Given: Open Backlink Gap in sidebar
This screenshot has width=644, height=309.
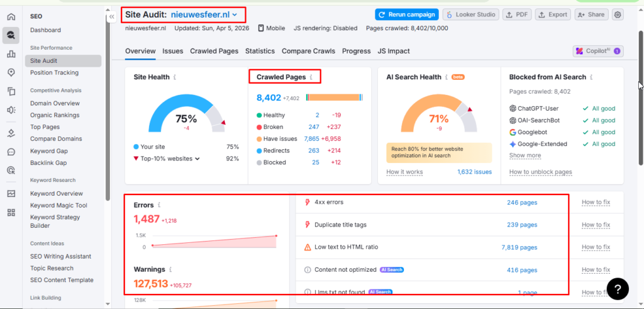Looking at the screenshot, I should (x=48, y=163).
